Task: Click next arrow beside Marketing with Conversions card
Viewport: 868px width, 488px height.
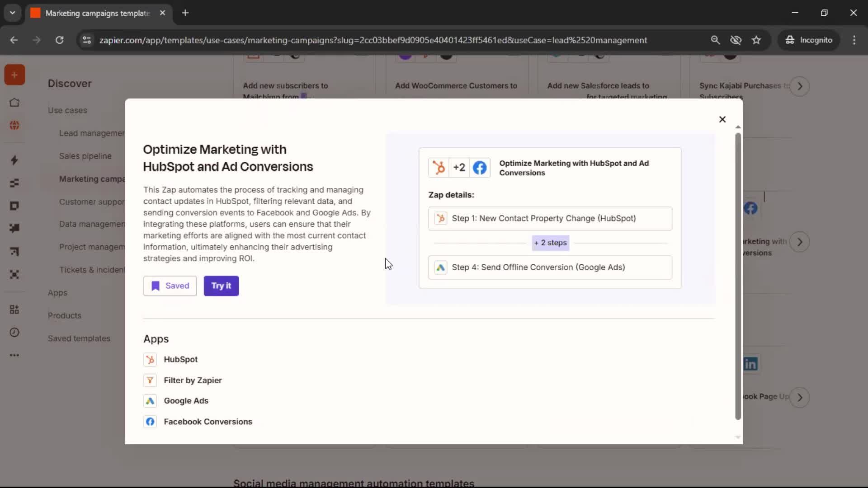Action: [800, 242]
